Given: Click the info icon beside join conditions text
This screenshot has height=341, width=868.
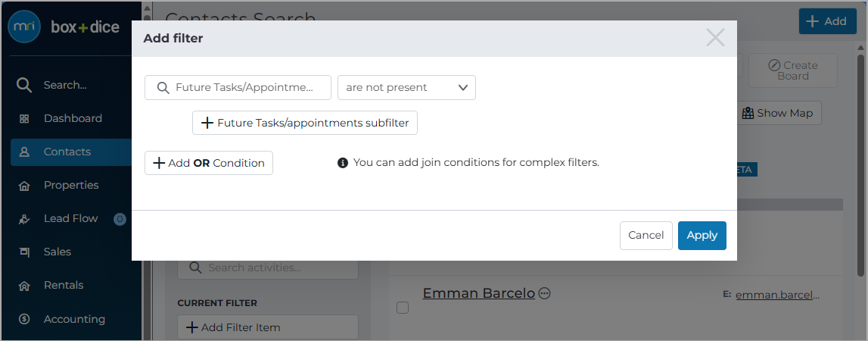Looking at the screenshot, I should coord(343,163).
